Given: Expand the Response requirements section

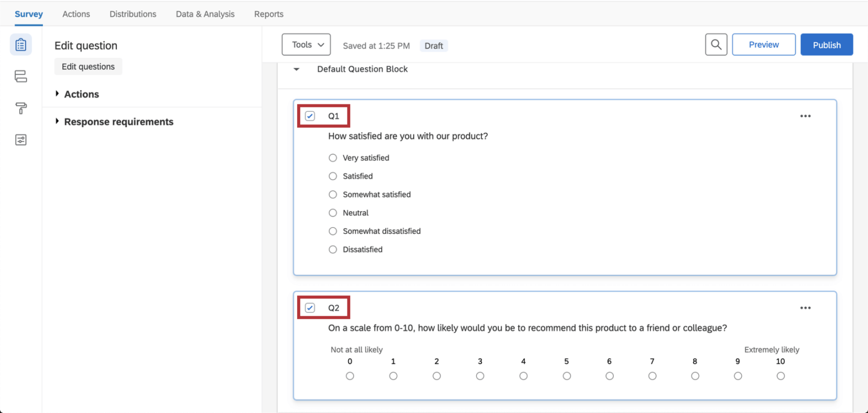Looking at the screenshot, I should [x=119, y=121].
